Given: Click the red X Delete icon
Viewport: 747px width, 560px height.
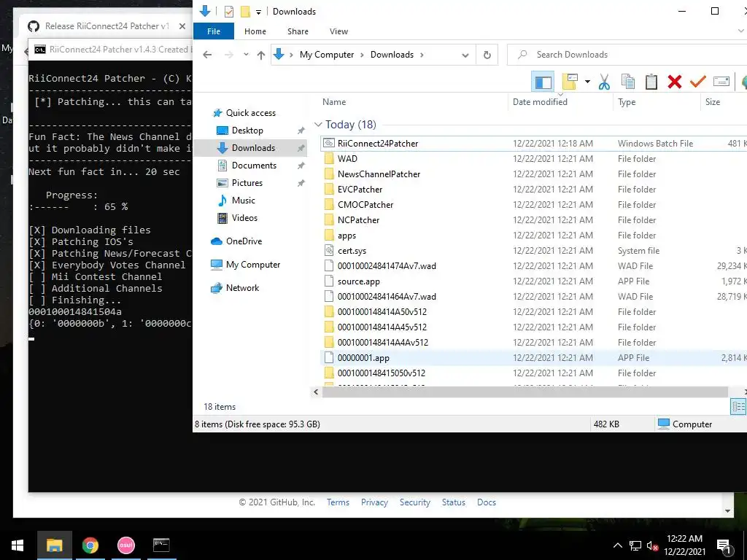Looking at the screenshot, I should (x=675, y=82).
